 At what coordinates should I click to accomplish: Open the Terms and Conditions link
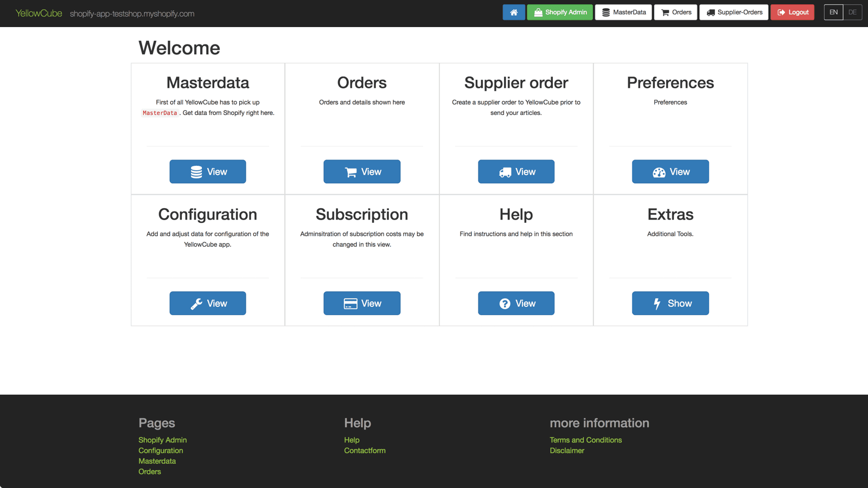(586, 440)
